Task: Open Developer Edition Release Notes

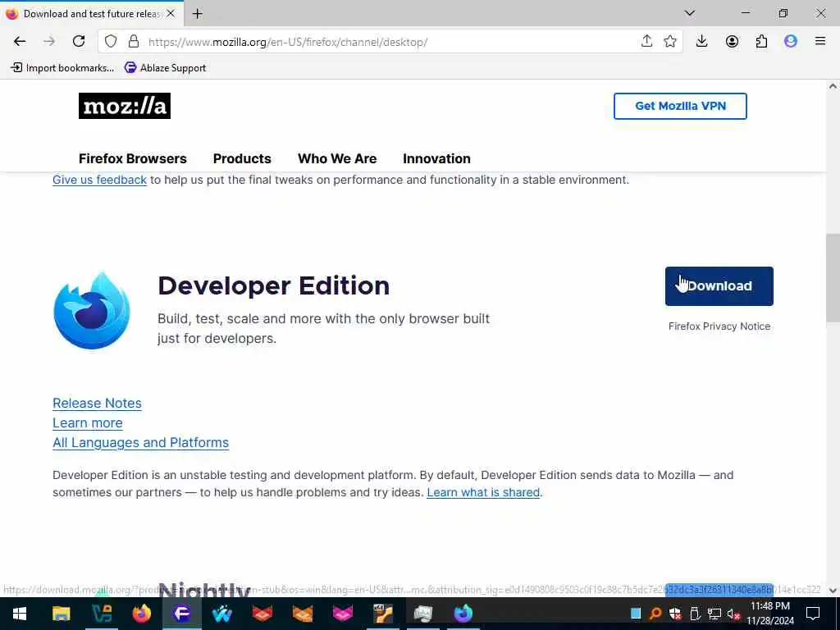Action: pos(97,404)
